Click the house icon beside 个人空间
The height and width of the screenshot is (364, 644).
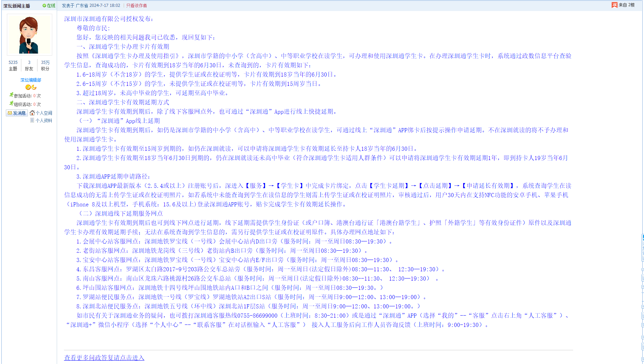(x=32, y=113)
